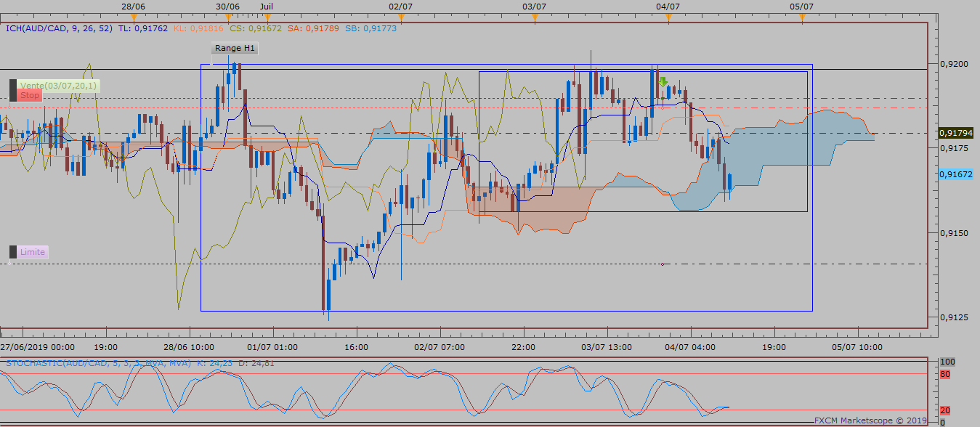This screenshot has height=427, width=980.
Task: Click the SB: 0,91773 value
Action: (x=370, y=28)
